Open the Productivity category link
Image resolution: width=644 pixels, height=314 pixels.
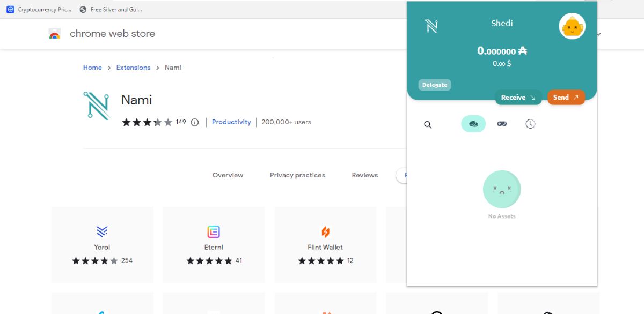(231, 122)
